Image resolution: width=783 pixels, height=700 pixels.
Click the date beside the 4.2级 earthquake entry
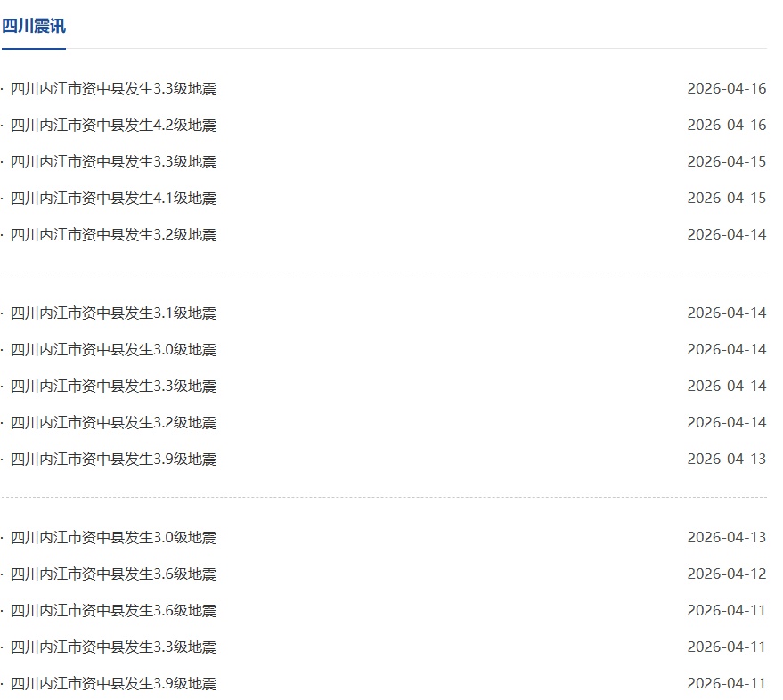(x=726, y=126)
